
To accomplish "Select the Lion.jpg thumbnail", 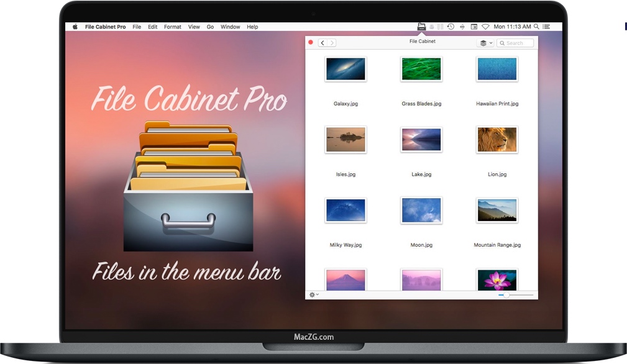I will [497, 140].
